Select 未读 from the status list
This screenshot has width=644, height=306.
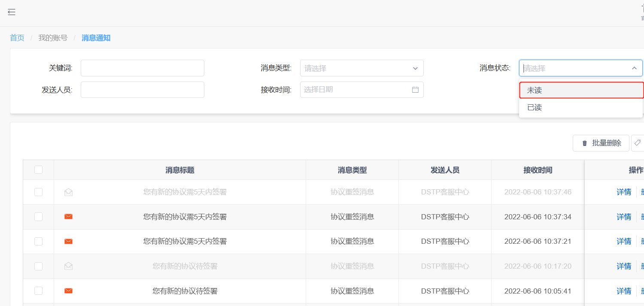[x=581, y=90]
